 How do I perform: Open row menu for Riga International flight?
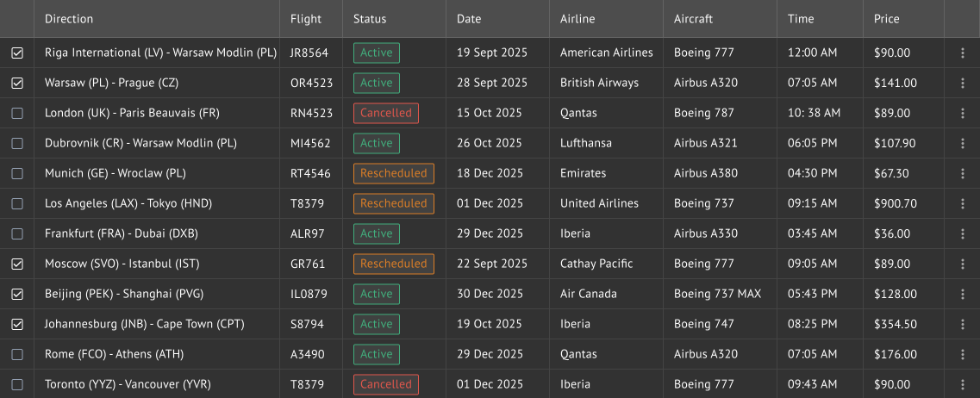(x=963, y=53)
